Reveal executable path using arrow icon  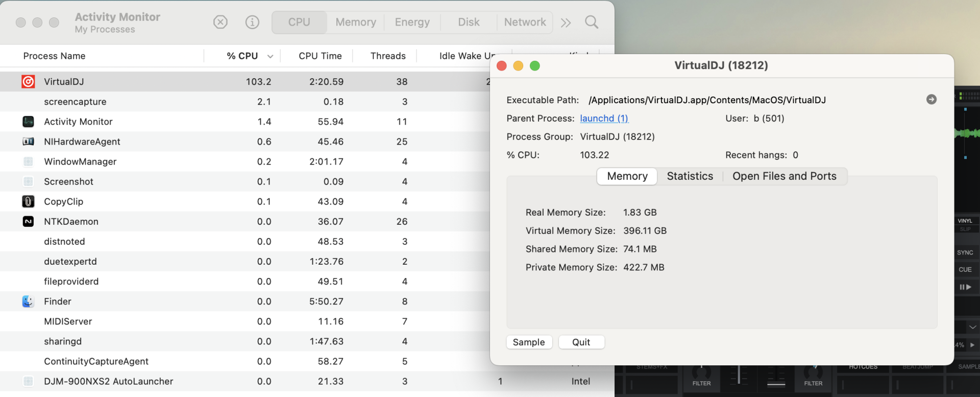pyautogui.click(x=931, y=100)
